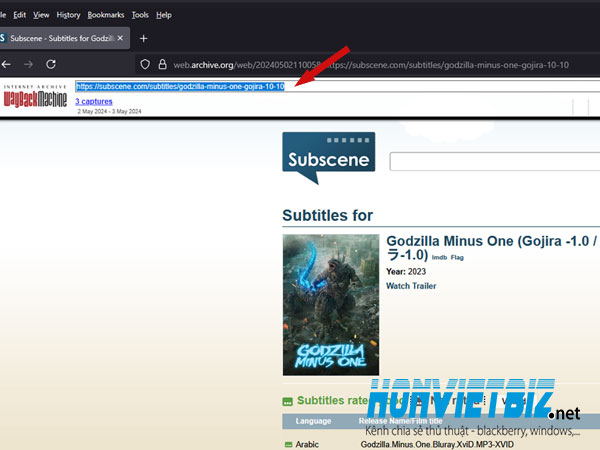Click the site security padlock icon
Image resolution: width=600 pixels, height=450 pixels.
coord(163,64)
